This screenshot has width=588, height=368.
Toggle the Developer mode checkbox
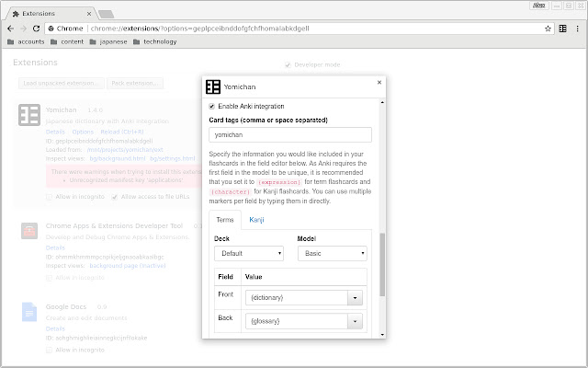[x=288, y=65]
